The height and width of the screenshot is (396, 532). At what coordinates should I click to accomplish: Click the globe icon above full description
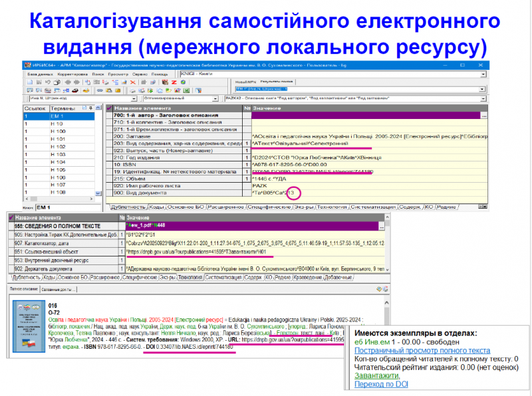pyautogui.click(x=378, y=290)
